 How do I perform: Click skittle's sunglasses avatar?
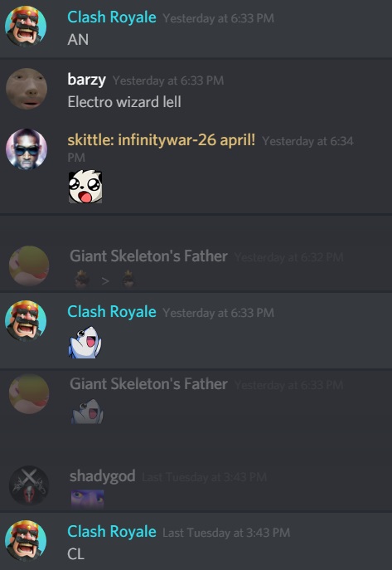(27, 149)
